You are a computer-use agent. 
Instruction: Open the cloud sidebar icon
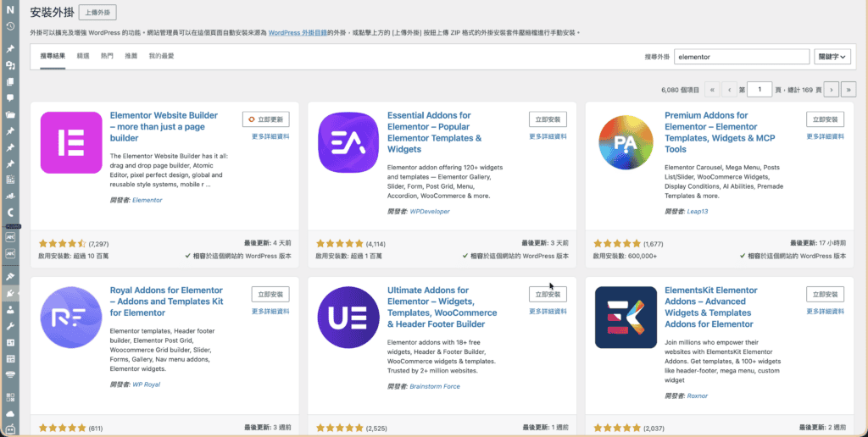tap(10, 414)
